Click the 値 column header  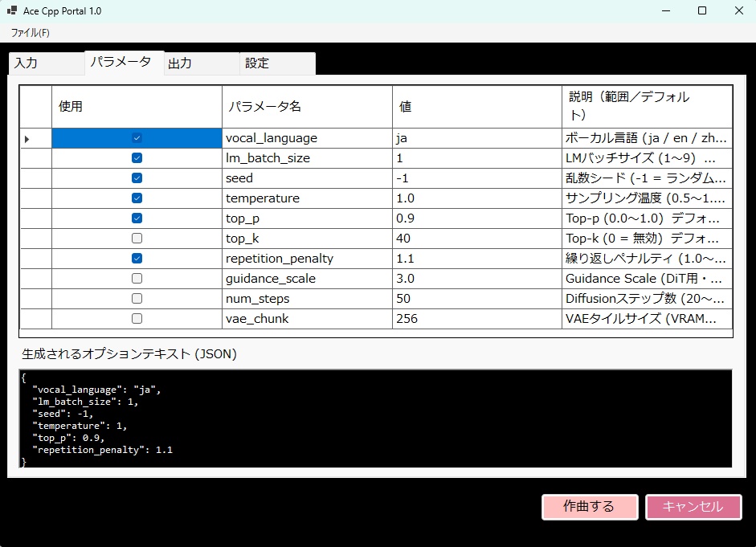click(x=477, y=107)
